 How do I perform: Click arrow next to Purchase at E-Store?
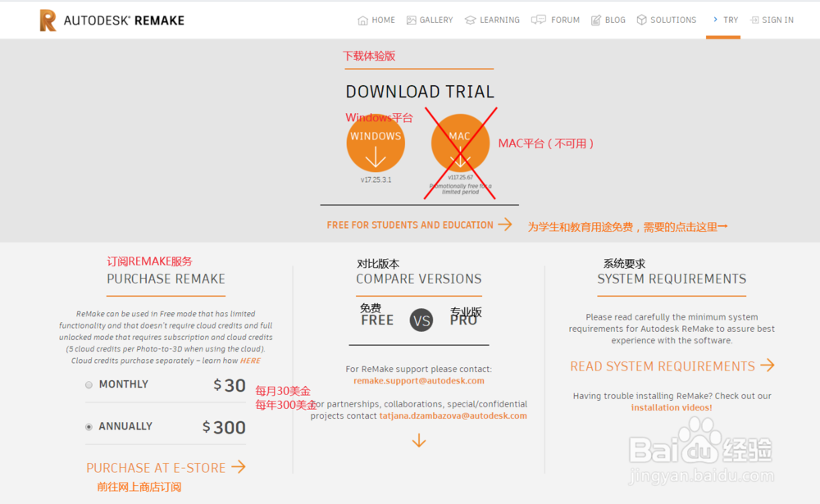pyautogui.click(x=239, y=467)
